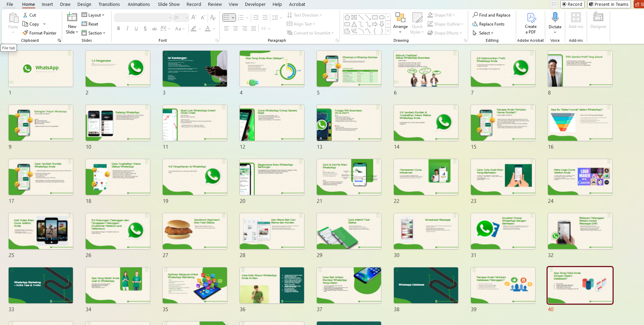
Task: Insert a New Slide
Action: tap(72, 23)
